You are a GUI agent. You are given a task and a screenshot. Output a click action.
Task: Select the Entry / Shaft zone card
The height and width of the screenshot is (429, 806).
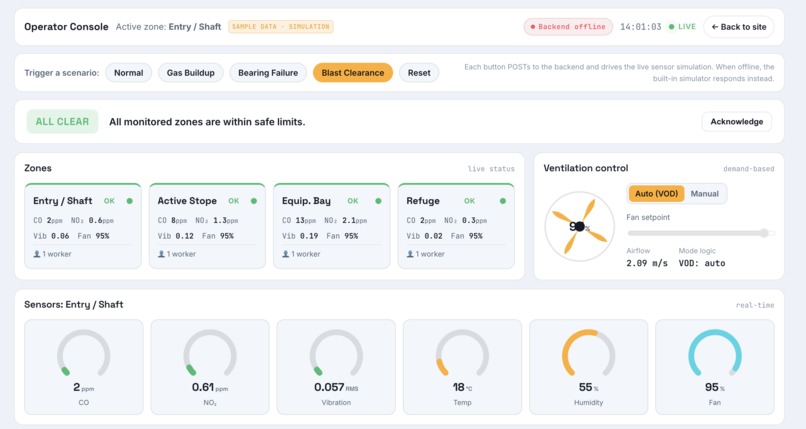click(83, 226)
